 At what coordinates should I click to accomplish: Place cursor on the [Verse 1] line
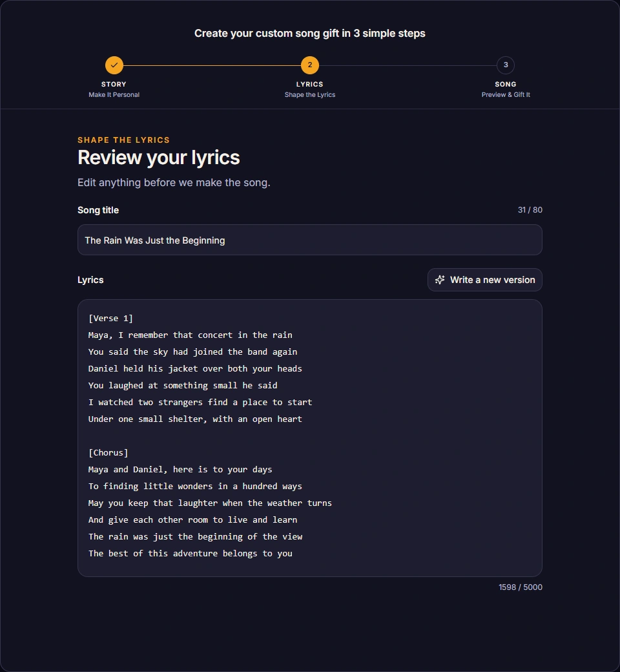110,319
